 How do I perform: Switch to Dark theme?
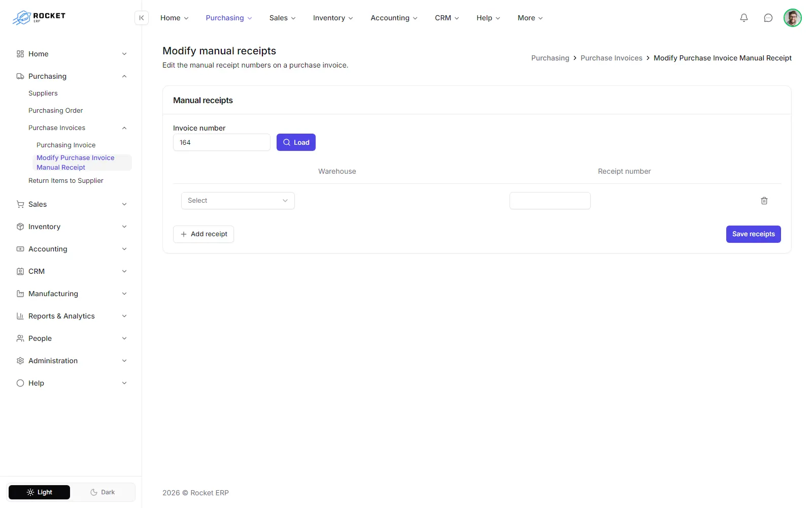(103, 492)
